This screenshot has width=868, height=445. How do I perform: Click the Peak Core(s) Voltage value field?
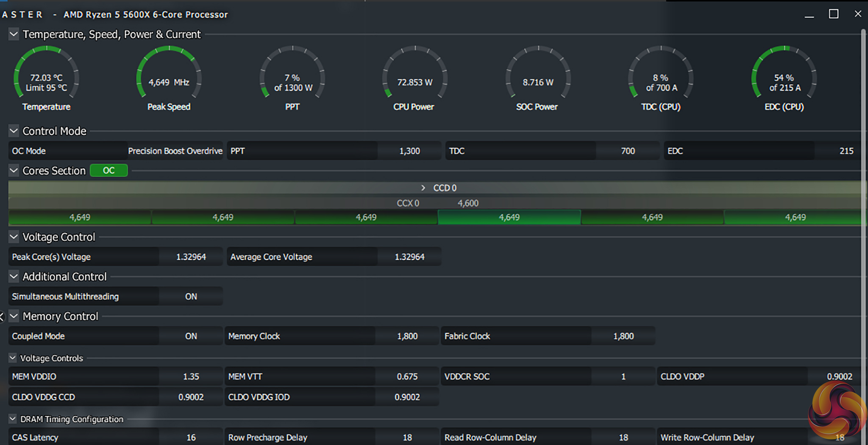point(191,257)
